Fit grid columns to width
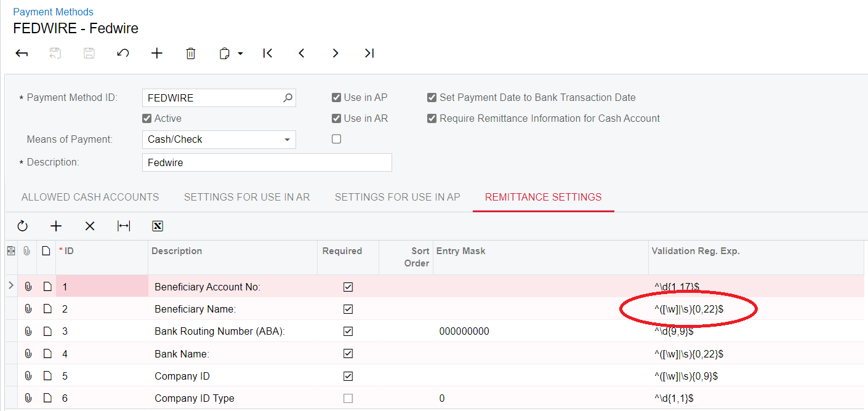The image size is (868, 411). 124,226
